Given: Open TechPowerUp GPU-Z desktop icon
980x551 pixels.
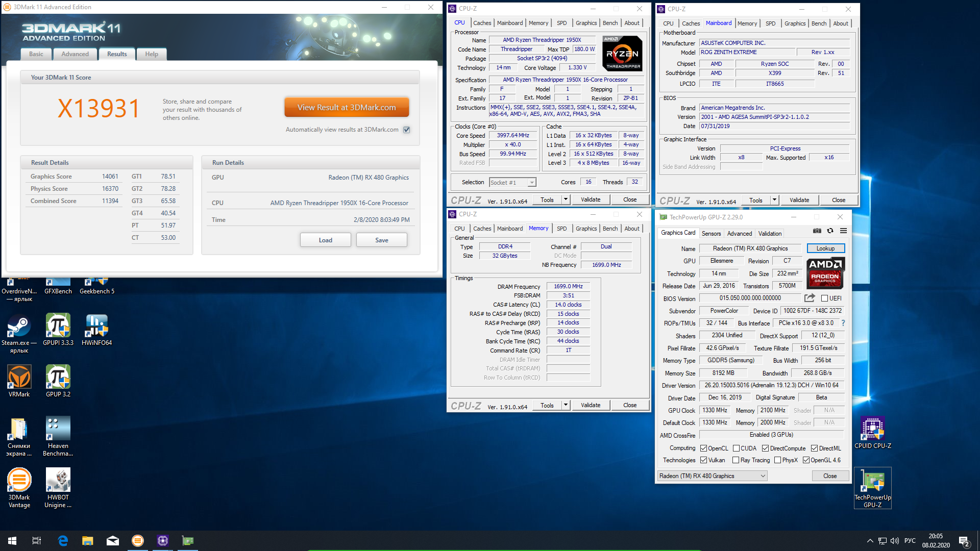Looking at the screenshot, I should coord(873,488).
